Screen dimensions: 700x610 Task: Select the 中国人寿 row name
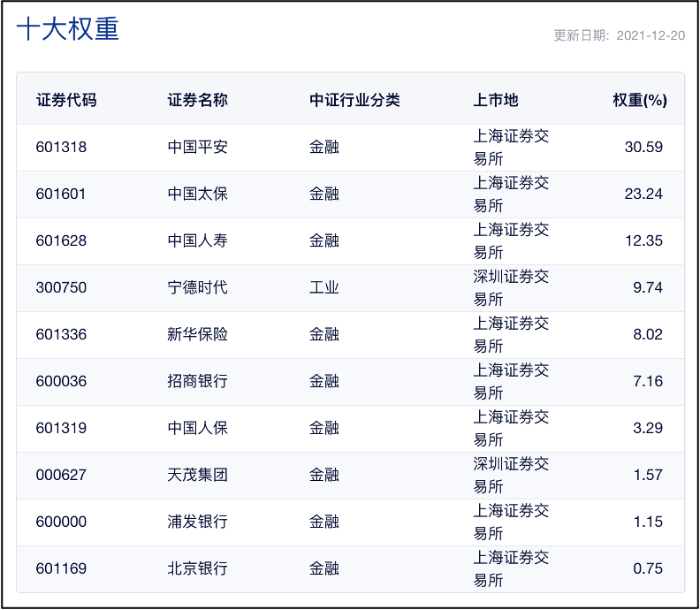tap(198, 240)
